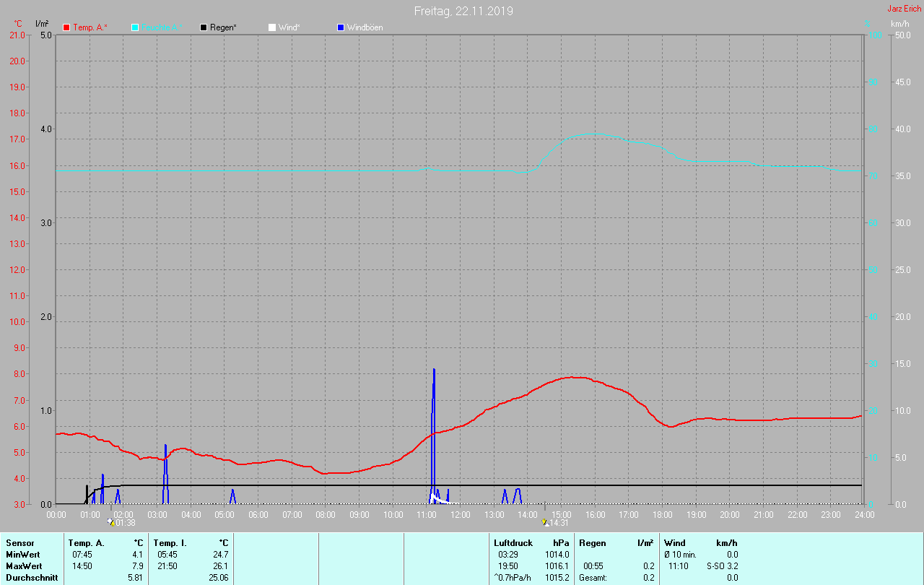
Task: Click the '24:00' label on the time axis
Action: (864, 514)
